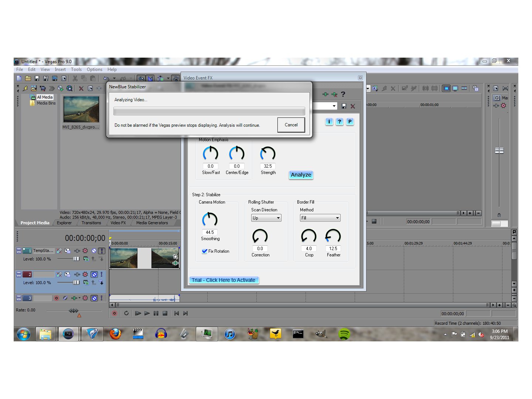
Task: Select the Media Bins folder
Action: tap(46, 103)
